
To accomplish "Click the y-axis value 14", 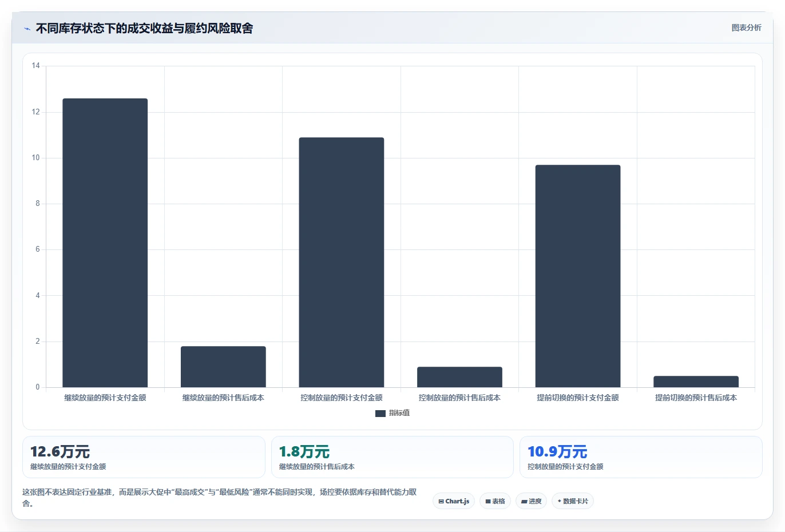I will pos(36,66).
